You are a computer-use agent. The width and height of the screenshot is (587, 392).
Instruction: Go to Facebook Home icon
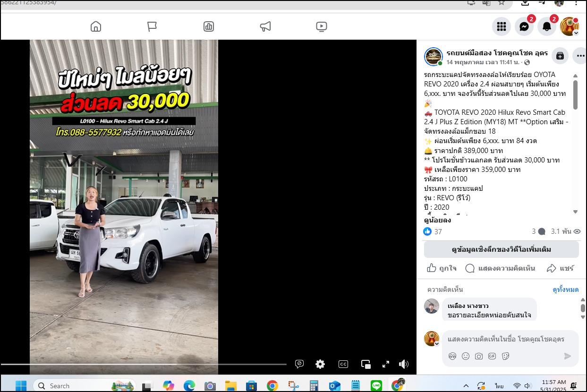coord(96,26)
